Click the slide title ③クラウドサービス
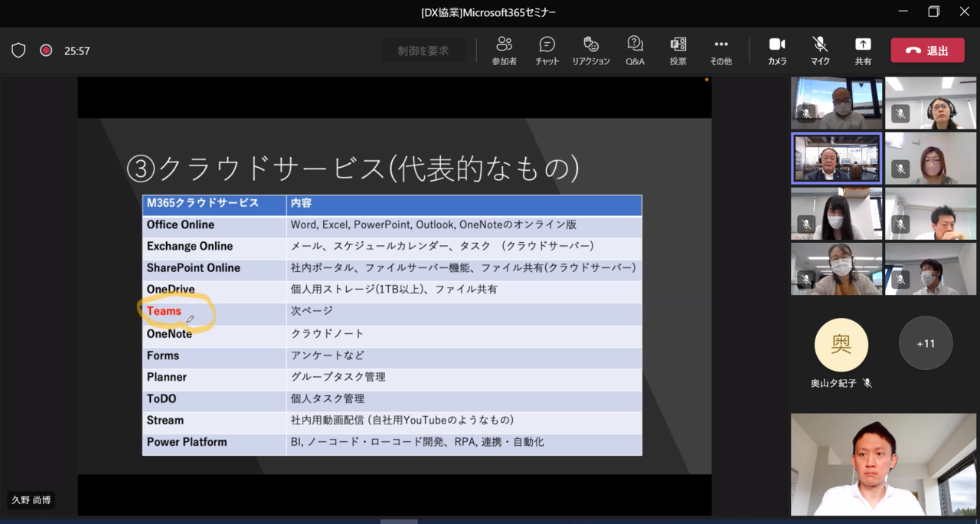Image resolution: width=980 pixels, height=524 pixels. tap(352, 168)
